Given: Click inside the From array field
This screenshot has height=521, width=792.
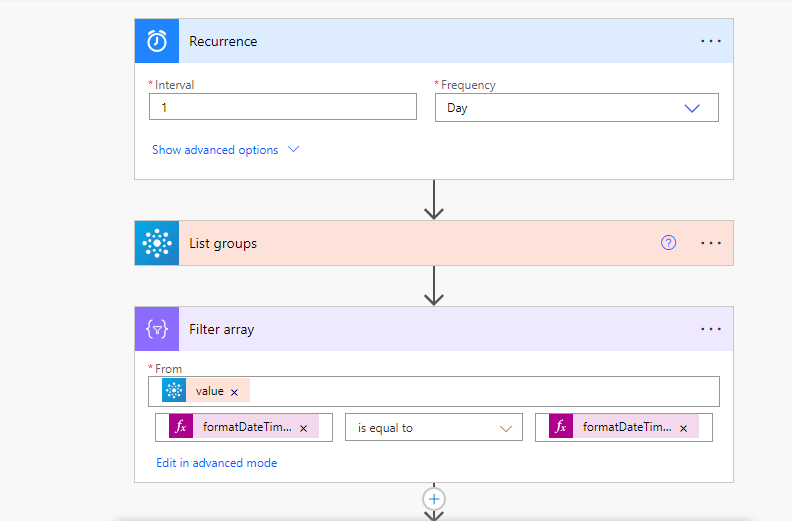Looking at the screenshot, I should click(434, 391).
